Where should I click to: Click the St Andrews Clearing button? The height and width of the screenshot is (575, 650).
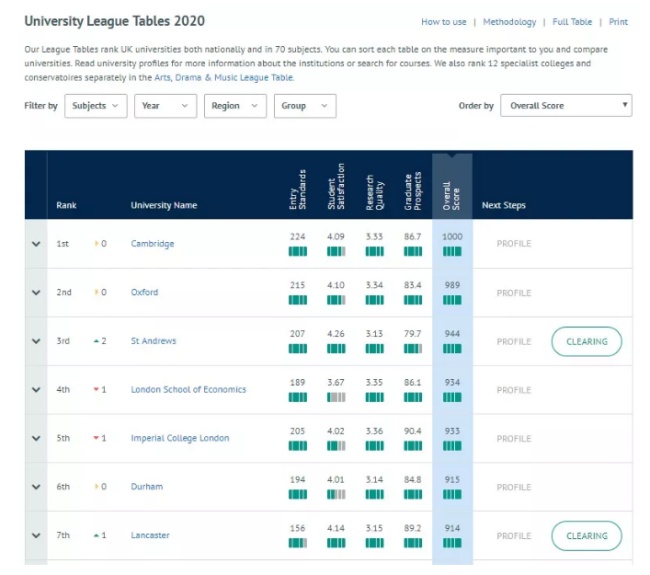(586, 341)
